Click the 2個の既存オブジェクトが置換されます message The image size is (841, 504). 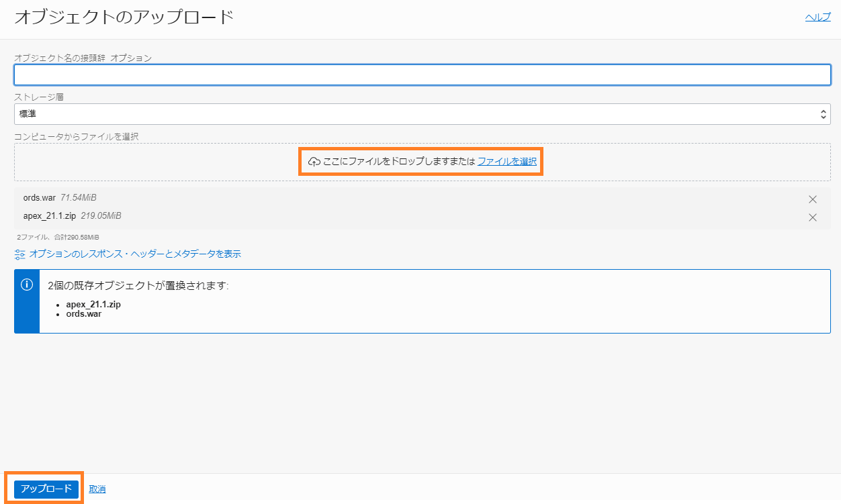click(x=138, y=286)
